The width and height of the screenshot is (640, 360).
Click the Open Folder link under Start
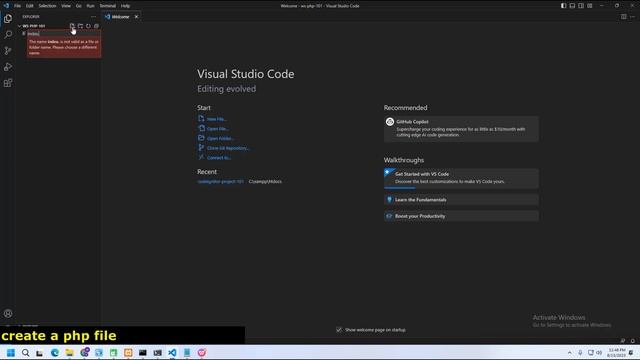point(220,138)
